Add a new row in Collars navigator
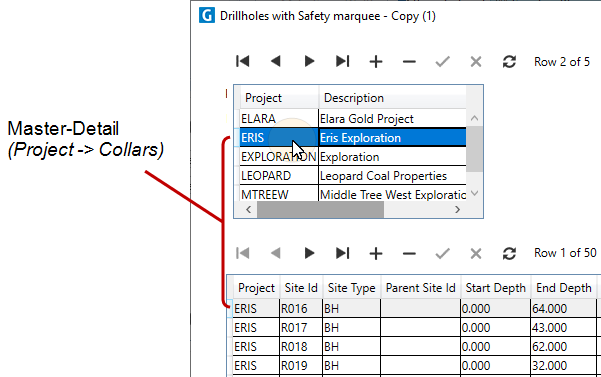The image size is (601, 377). (376, 253)
